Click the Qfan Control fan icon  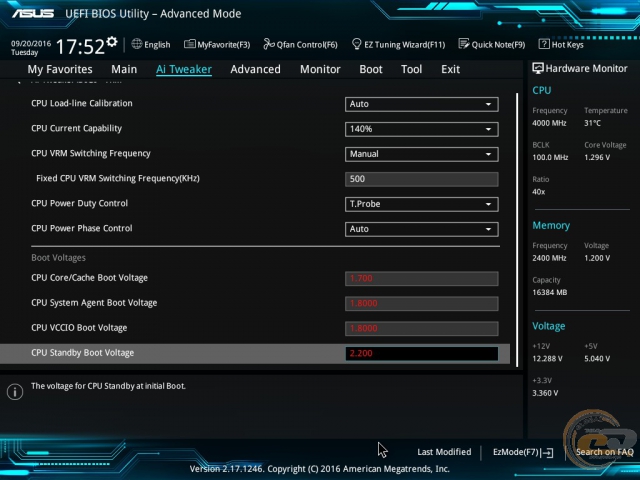click(269, 44)
